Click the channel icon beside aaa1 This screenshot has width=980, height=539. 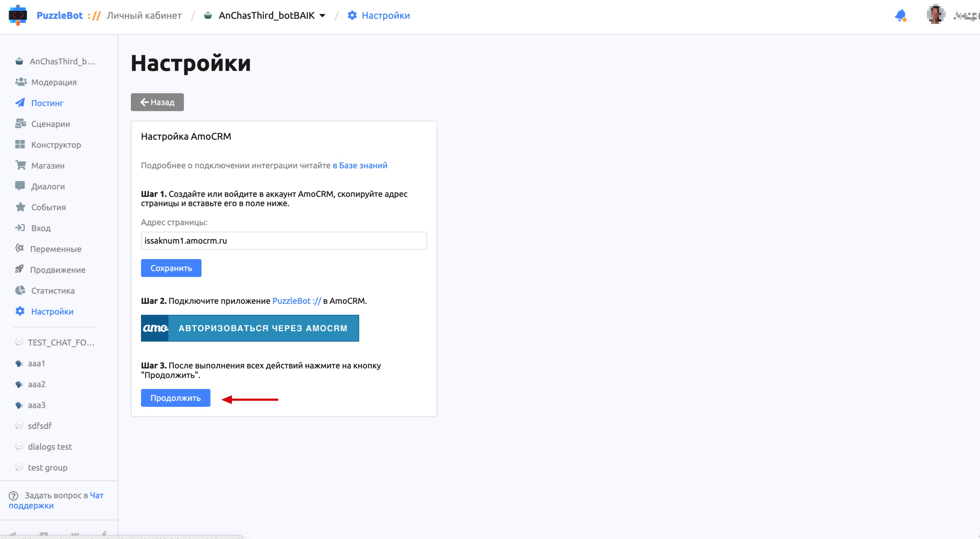point(19,363)
